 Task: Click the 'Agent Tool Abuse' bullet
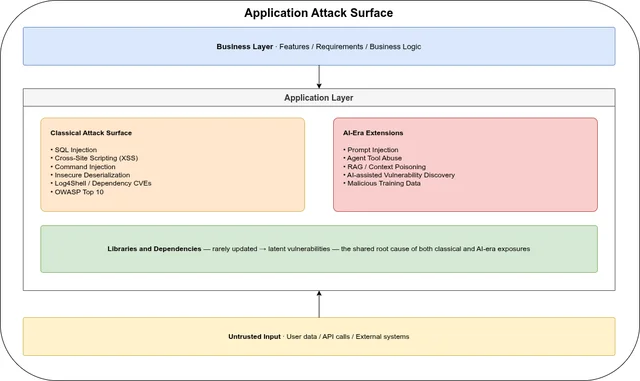[372, 158]
